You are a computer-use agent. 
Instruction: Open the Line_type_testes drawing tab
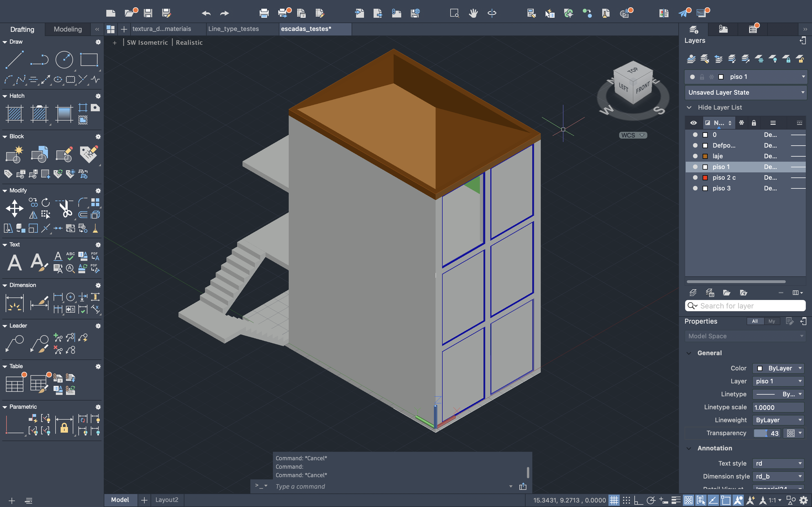[233, 29]
